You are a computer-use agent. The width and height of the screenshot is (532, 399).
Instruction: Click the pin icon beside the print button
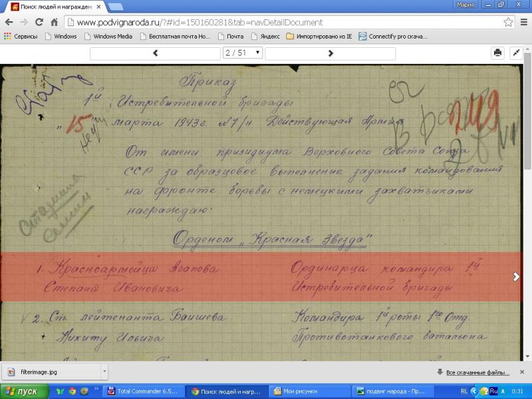[x=515, y=53]
